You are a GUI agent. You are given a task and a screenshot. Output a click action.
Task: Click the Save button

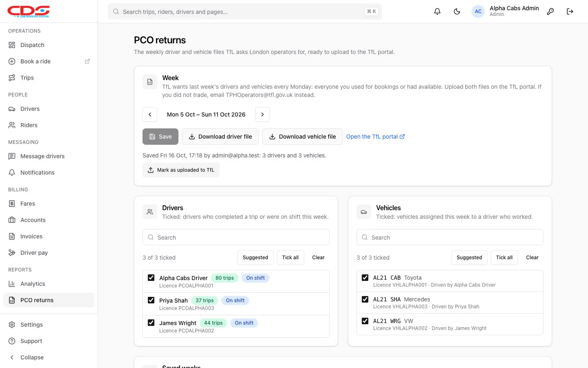click(x=160, y=137)
